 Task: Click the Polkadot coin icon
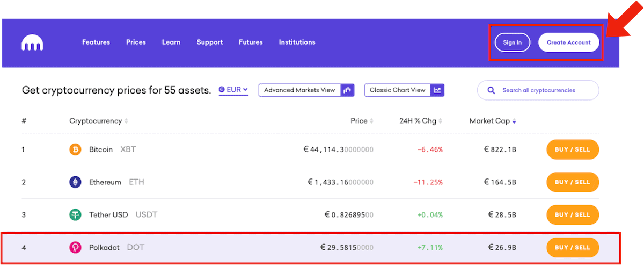[x=76, y=248]
